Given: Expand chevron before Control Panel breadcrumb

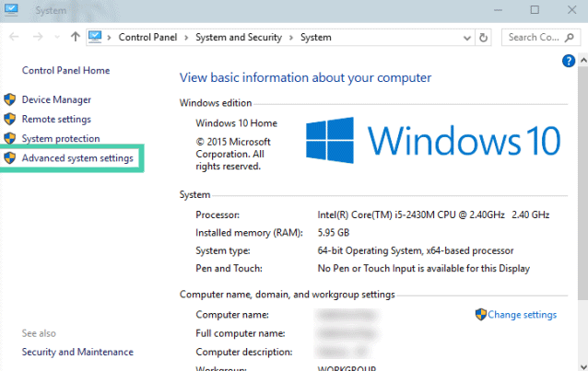Looking at the screenshot, I should pyautogui.click(x=109, y=38).
